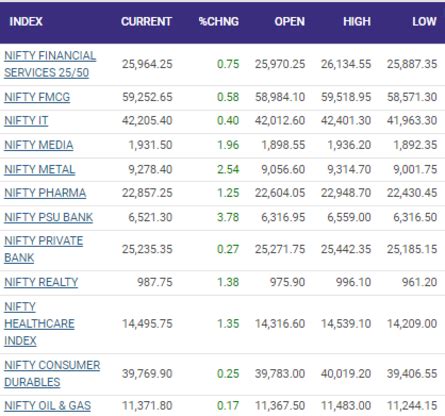Open the NIFTY METAL index link
Screen dimensions: 445x416
[39, 169]
